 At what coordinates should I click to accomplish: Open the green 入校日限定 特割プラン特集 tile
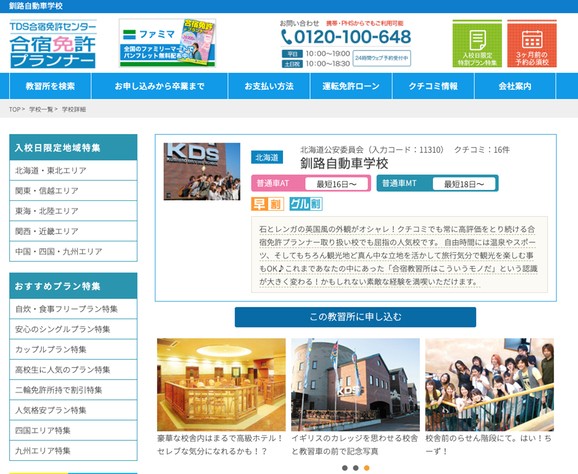tap(477, 43)
